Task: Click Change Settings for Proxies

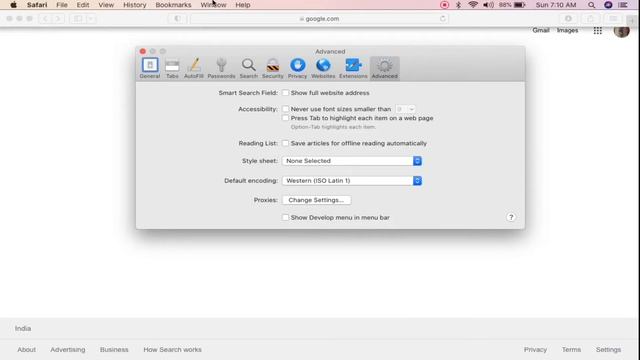Action: tap(316, 200)
